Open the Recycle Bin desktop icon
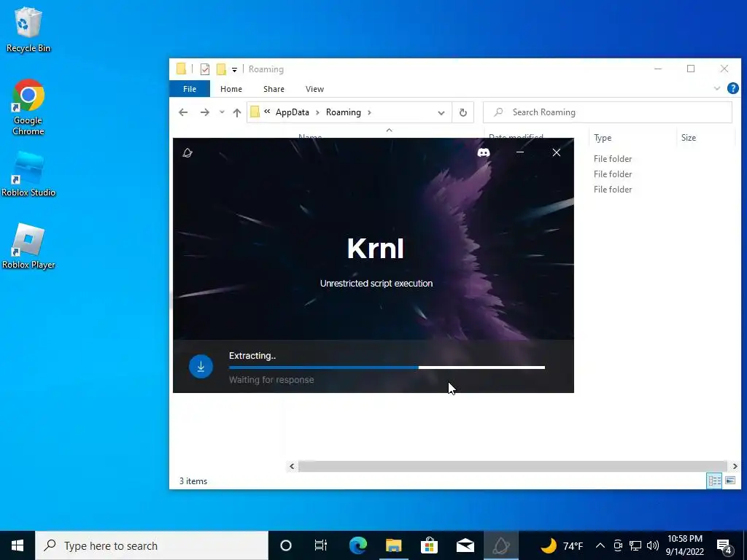This screenshot has height=560, width=747. pos(28,29)
